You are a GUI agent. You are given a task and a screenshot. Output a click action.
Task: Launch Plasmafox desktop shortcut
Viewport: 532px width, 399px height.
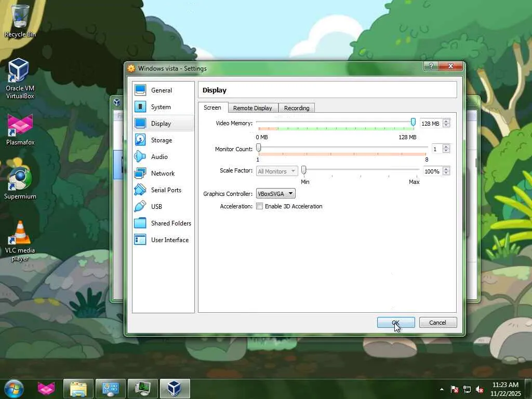click(x=20, y=129)
